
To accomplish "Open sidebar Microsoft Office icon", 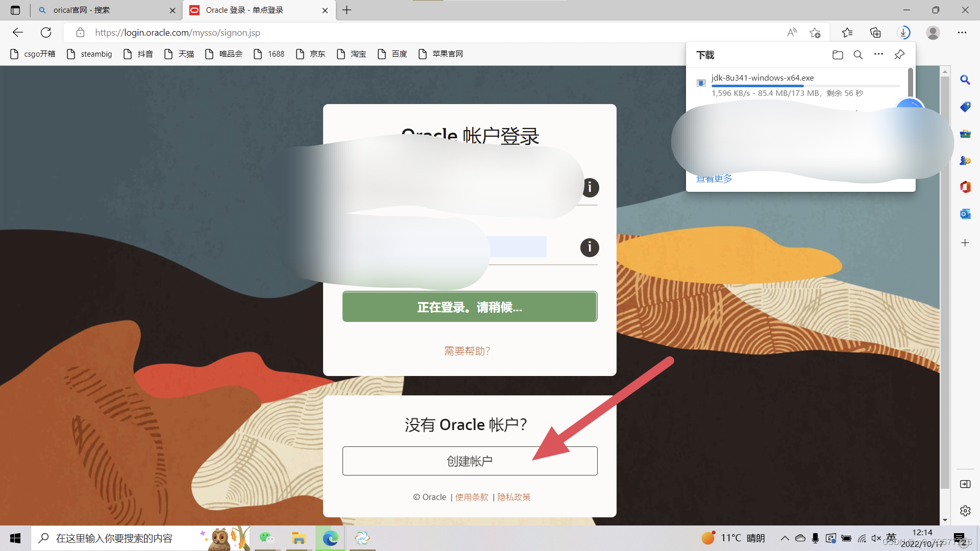I will pyautogui.click(x=965, y=187).
